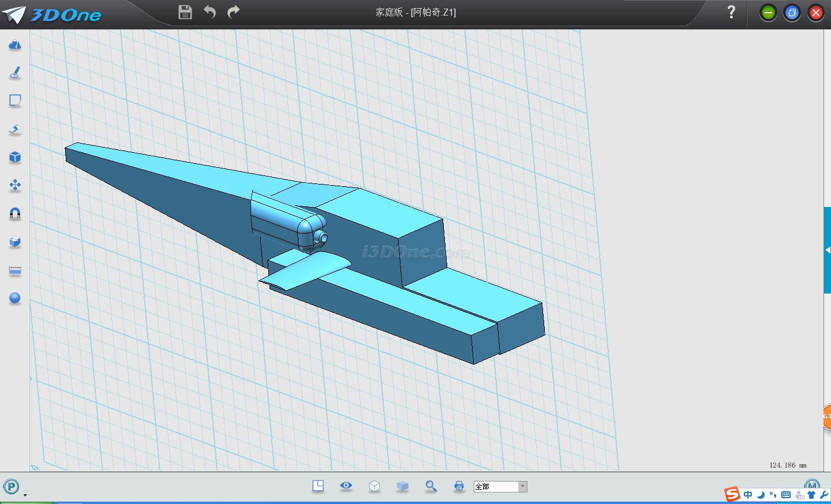Open the combine/group box tool
Image resolution: width=831 pixels, height=504 pixels.
click(15, 242)
